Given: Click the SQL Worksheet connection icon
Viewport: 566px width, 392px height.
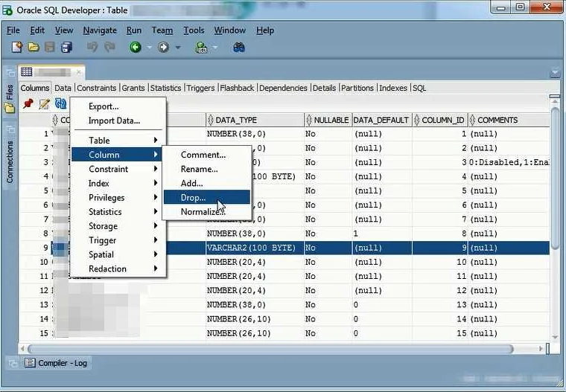Looking at the screenshot, I should 201,48.
